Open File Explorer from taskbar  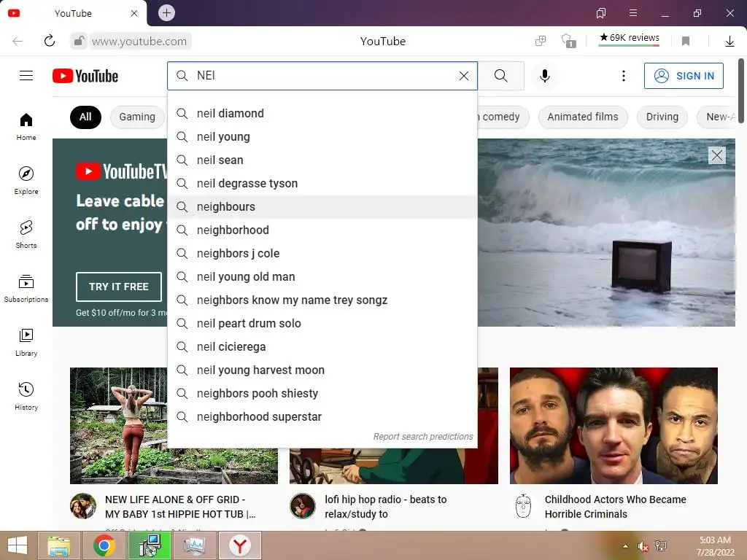coord(59,545)
